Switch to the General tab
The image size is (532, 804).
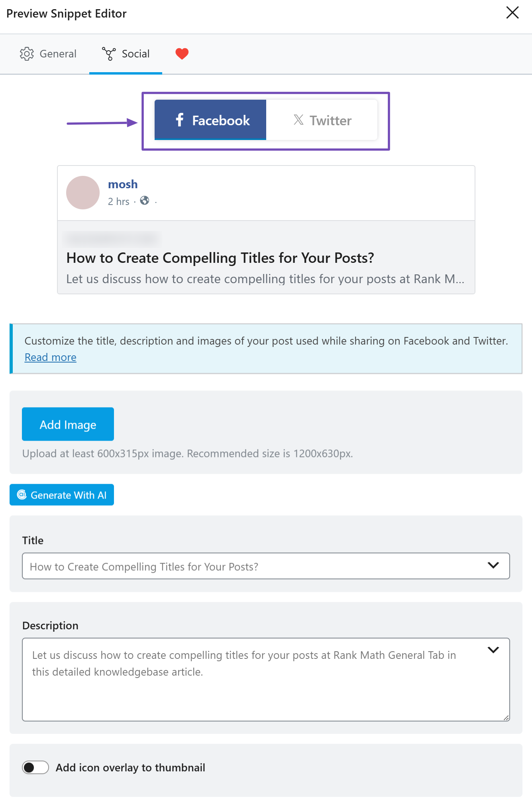pyautogui.click(x=48, y=54)
